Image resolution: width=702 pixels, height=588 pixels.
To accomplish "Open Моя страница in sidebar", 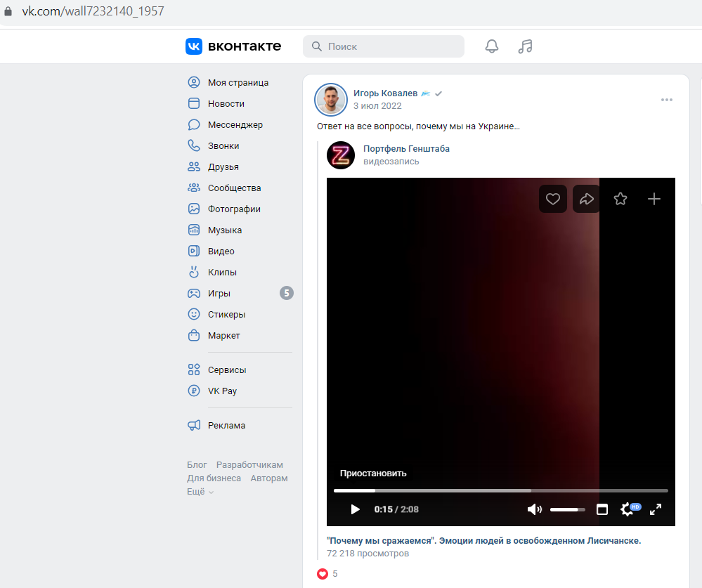I will pos(240,82).
